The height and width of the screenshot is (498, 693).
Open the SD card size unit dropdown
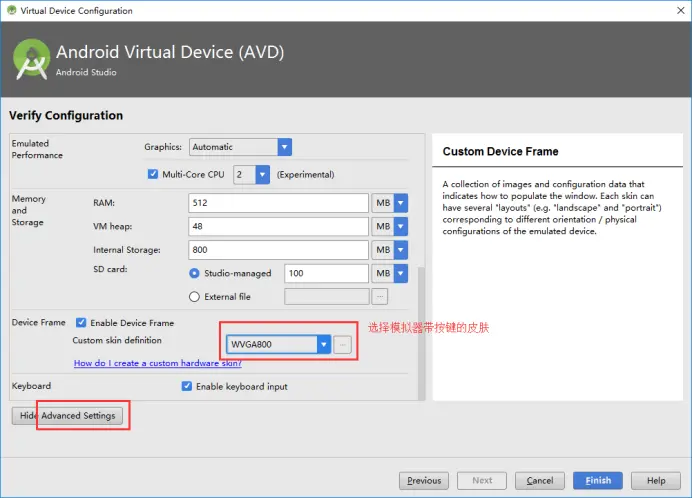pyautogui.click(x=389, y=273)
